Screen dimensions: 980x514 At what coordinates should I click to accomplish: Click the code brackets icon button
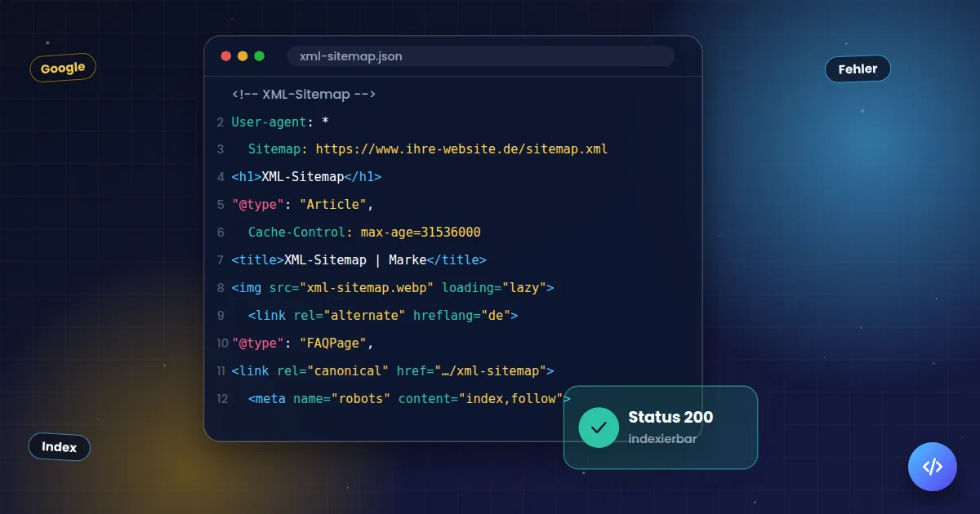[x=932, y=467]
